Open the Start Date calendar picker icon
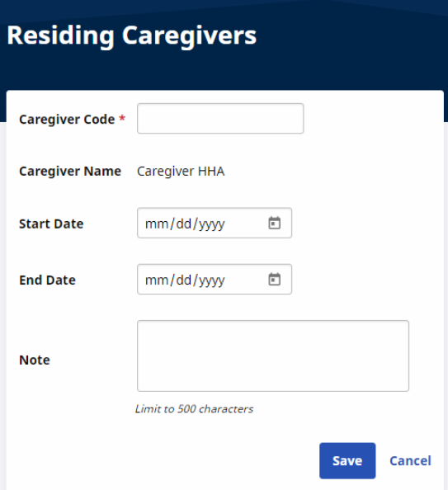The height and width of the screenshot is (490, 448). [x=275, y=223]
